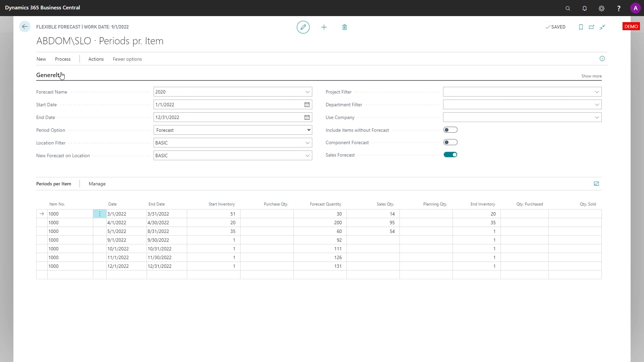Open the notifications bell
This screenshot has width=644, height=362.
[584, 8]
